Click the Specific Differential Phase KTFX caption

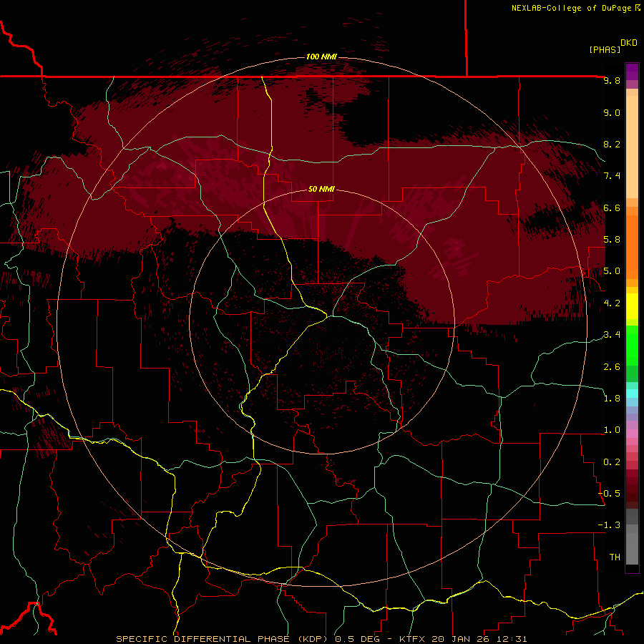(x=321, y=639)
